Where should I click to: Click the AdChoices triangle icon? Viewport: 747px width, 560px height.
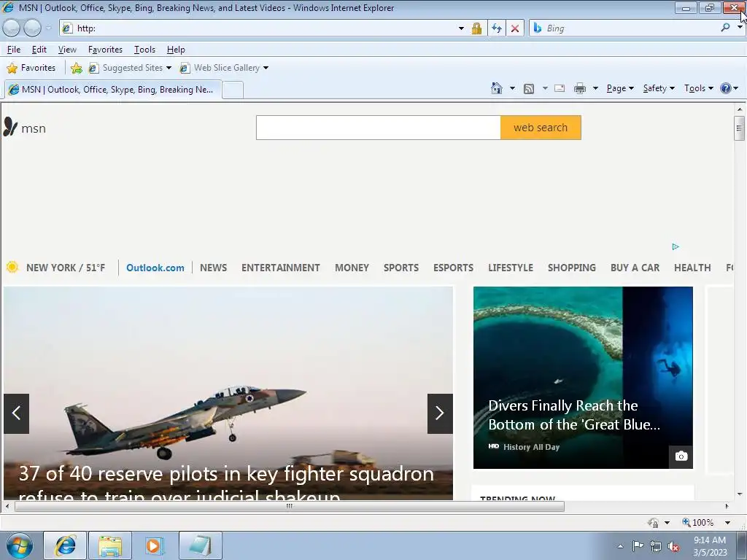[x=676, y=246]
